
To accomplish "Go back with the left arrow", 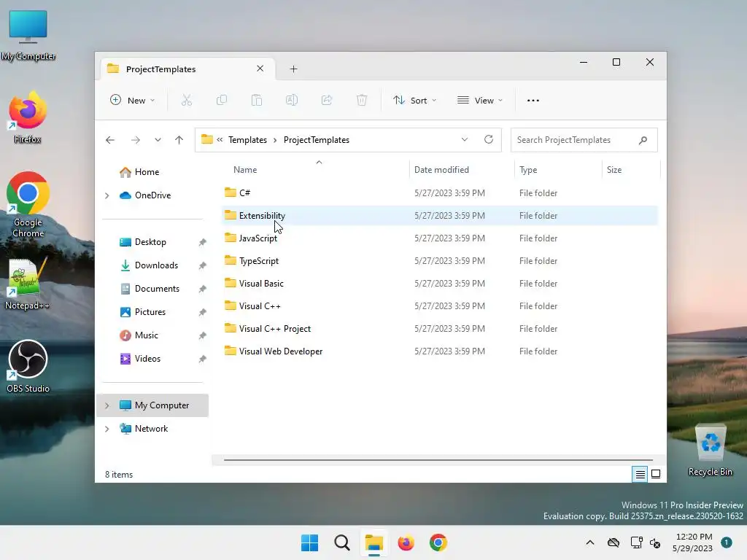I will coord(110,140).
